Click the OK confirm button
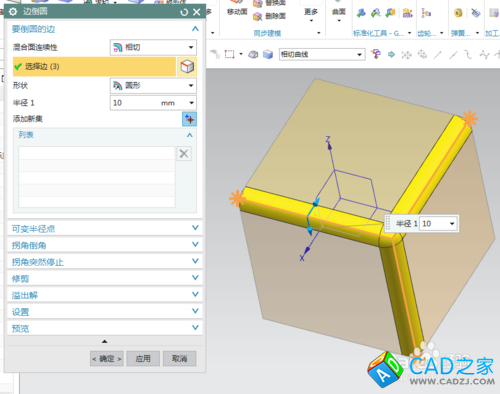This screenshot has height=394, width=500. click(107, 359)
